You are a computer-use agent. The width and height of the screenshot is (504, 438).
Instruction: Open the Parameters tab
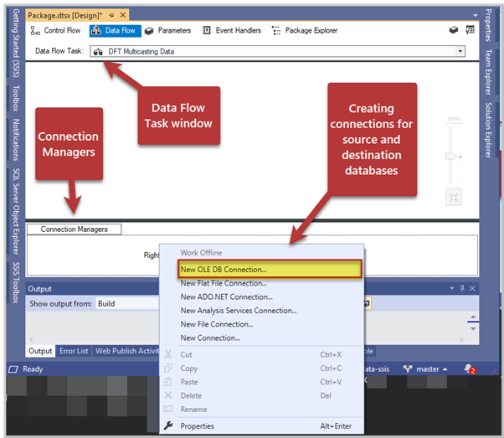(167, 30)
